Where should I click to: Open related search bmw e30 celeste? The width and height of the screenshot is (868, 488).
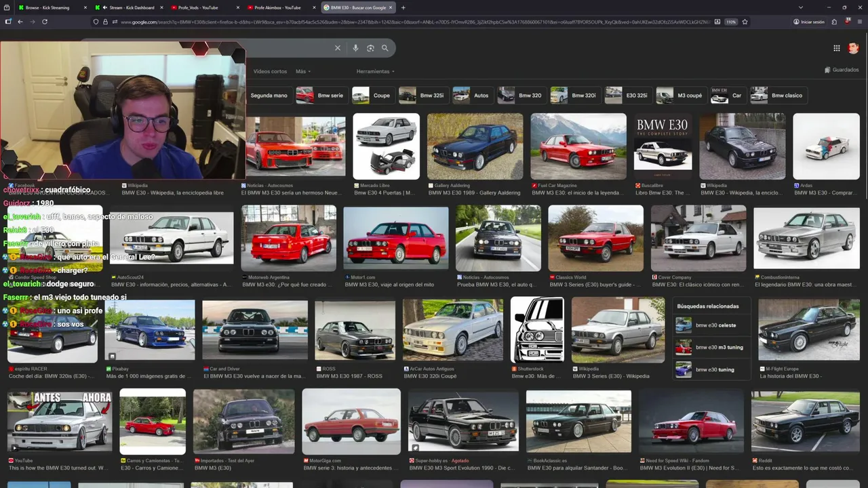point(711,325)
